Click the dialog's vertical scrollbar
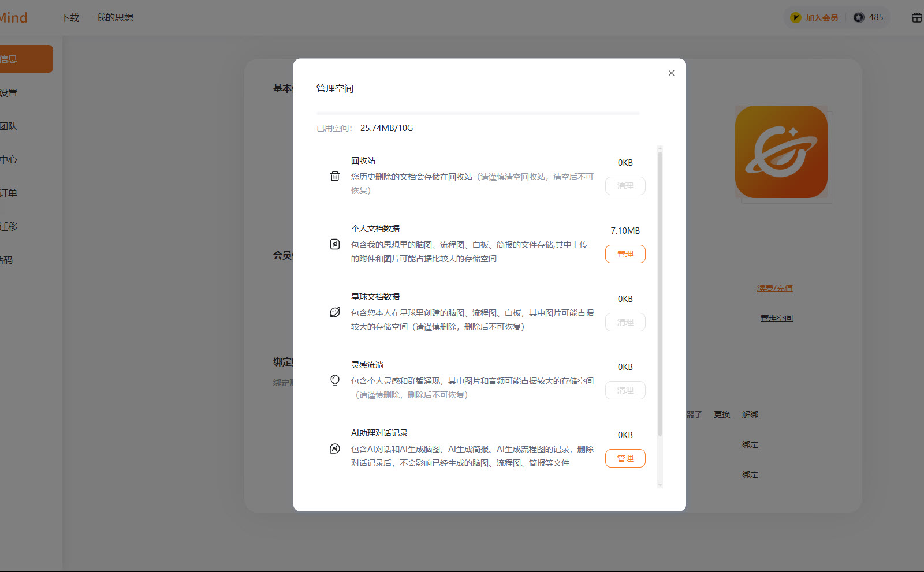924x572 pixels. pyautogui.click(x=660, y=294)
